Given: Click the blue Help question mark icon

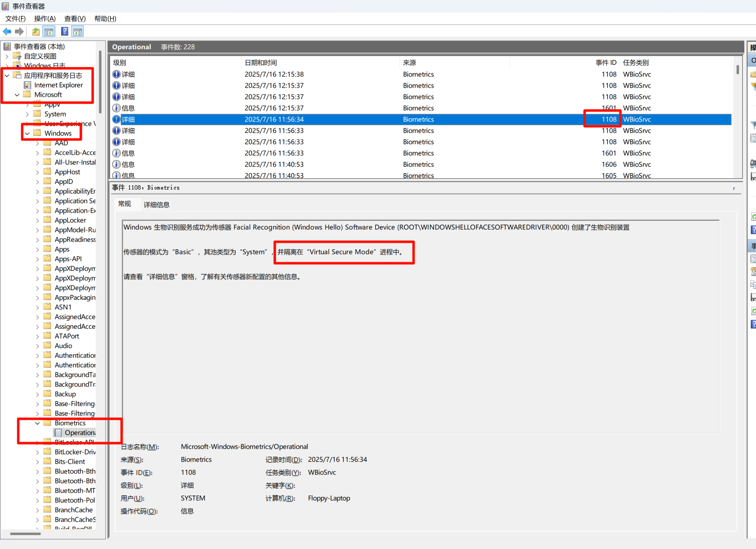Looking at the screenshot, I should 64,32.
